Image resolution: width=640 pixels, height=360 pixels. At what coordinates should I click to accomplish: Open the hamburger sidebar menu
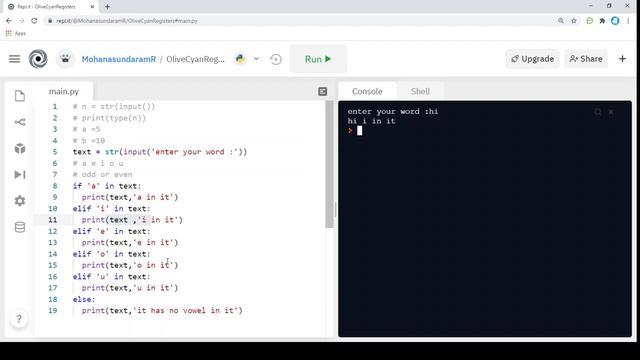click(14, 59)
